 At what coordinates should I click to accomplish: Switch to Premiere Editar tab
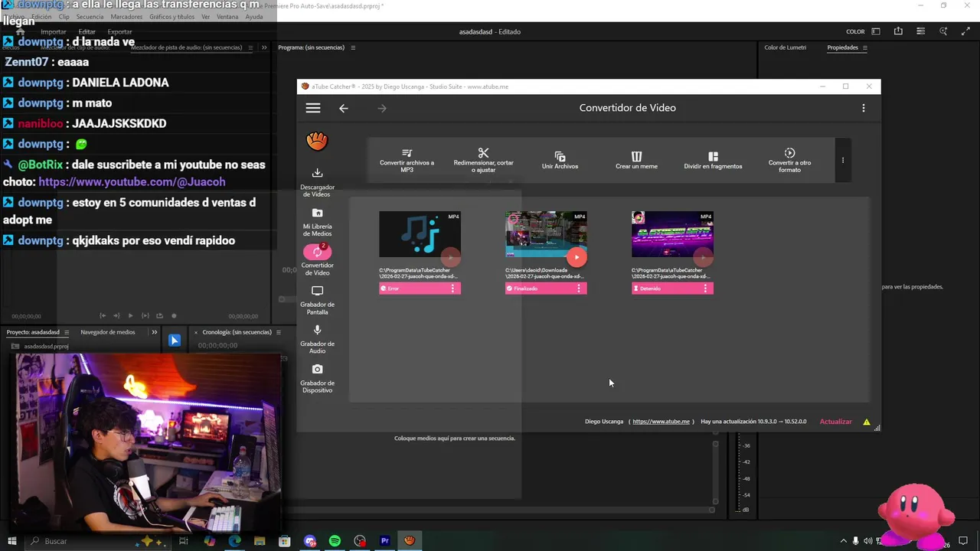[x=87, y=32]
